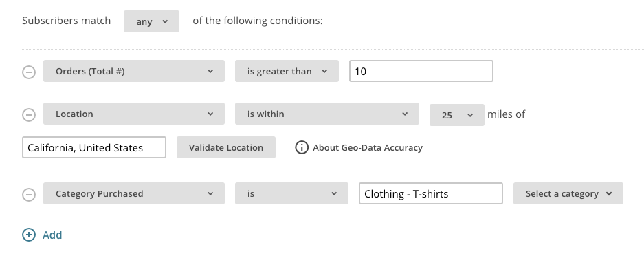The width and height of the screenshot is (644, 254).
Task: Focus the order count field containing 10
Action: 421,71
